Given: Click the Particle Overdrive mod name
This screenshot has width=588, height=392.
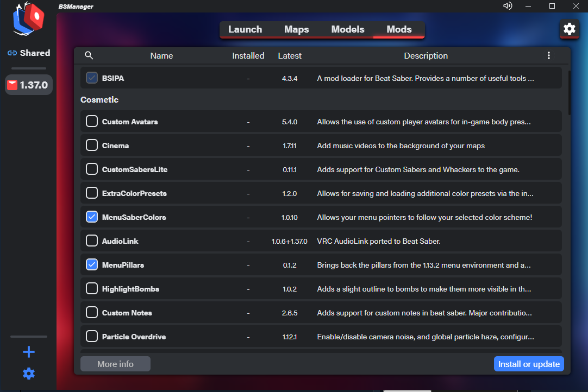Looking at the screenshot, I should click(134, 337).
